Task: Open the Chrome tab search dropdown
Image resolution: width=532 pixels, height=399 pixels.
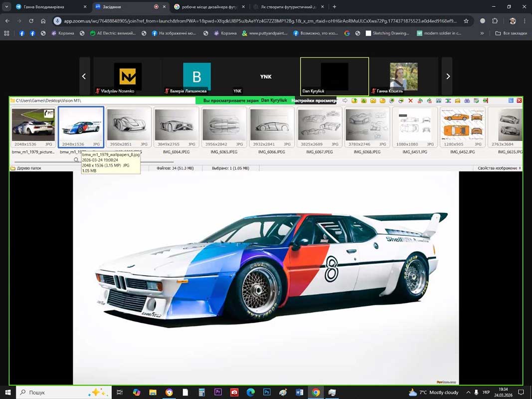Action: (x=6, y=7)
